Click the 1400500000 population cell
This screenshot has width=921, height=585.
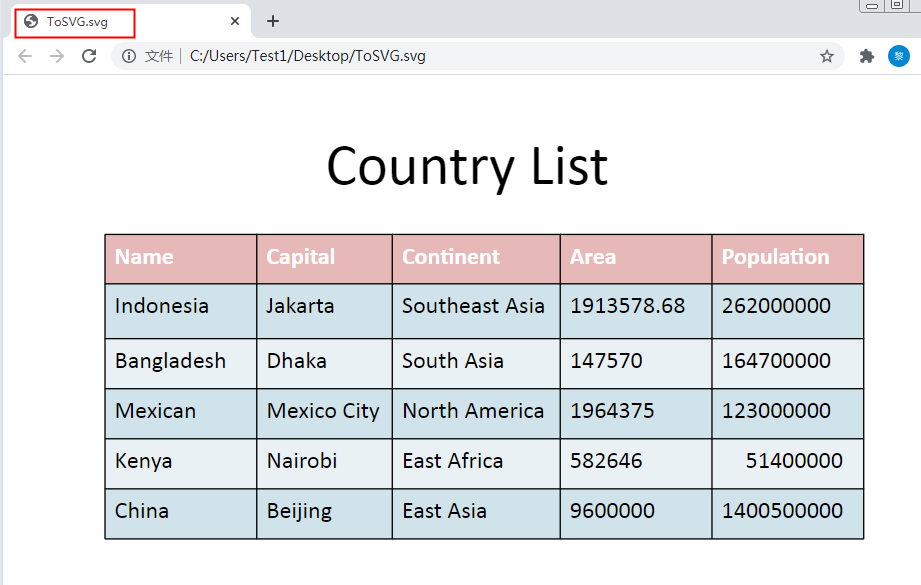point(783,511)
